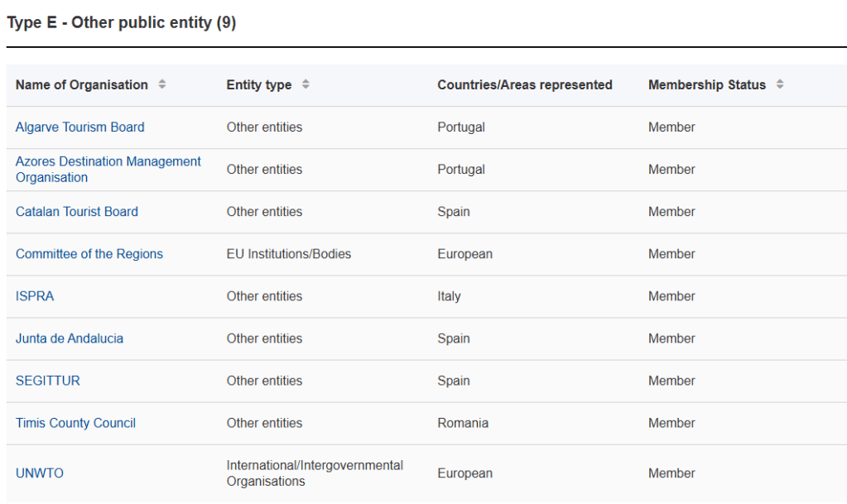Click the EU Institutions/Bodies entity type cell
This screenshot has height=504, width=847.
point(289,254)
